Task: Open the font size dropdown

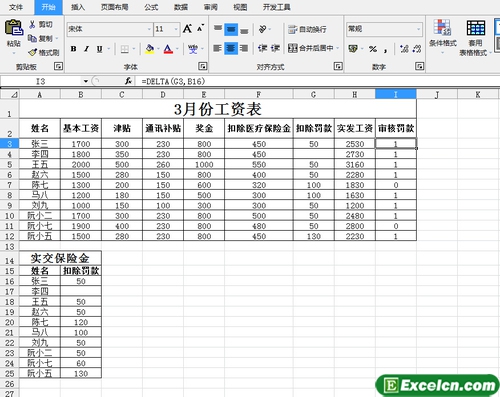Action: pos(176,29)
